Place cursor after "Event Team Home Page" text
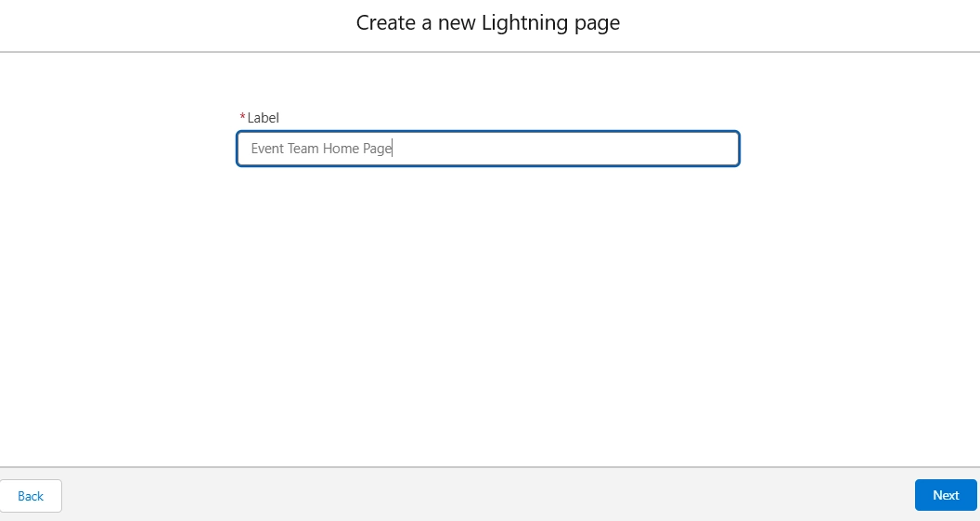This screenshot has width=980, height=521. pyautogui.click(x=393, y=149)
